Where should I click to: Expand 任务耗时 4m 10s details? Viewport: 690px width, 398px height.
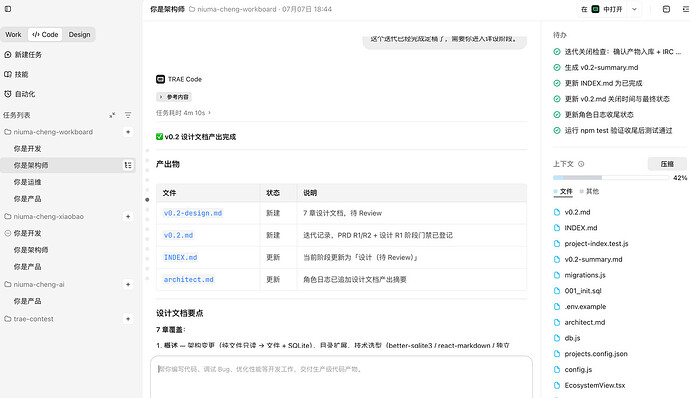pyautogui.click(x=184, y=113)
